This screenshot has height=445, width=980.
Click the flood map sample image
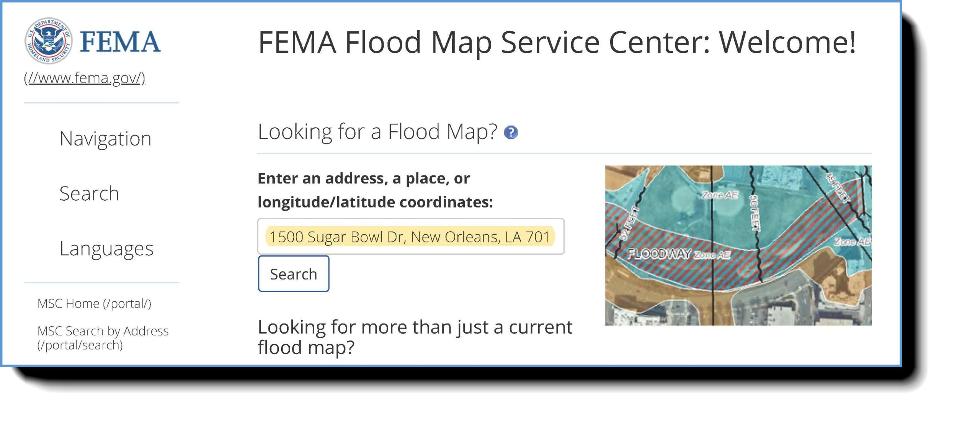coord(738,245)
